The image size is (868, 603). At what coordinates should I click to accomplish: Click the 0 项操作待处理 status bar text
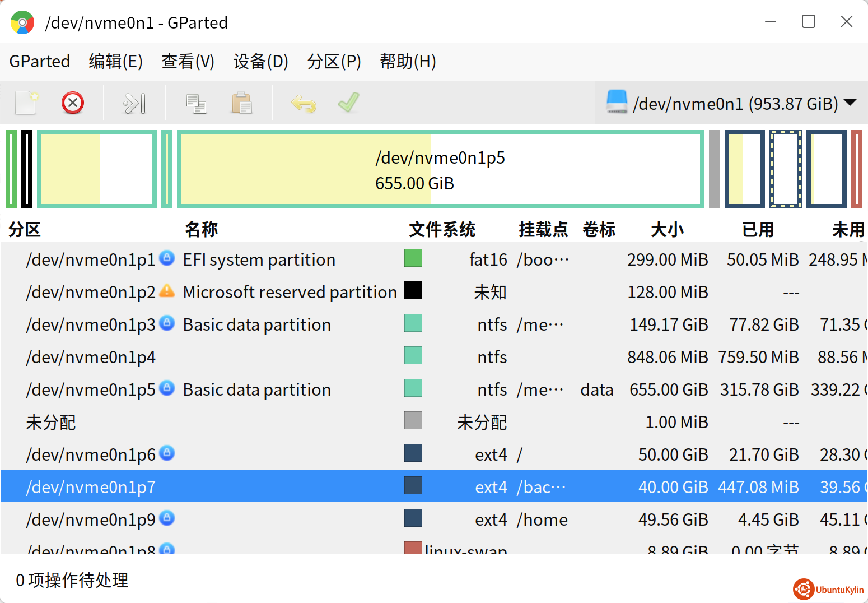(72, 580)
